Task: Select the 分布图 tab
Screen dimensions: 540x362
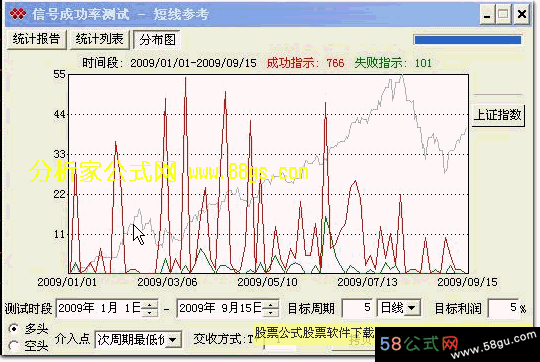Action: [x=157, y=40]
